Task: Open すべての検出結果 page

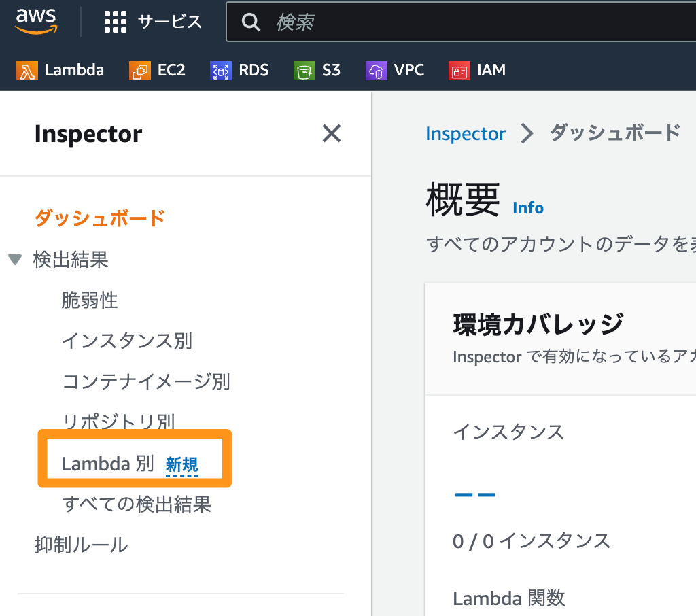Action: click(x=136, y=504)
